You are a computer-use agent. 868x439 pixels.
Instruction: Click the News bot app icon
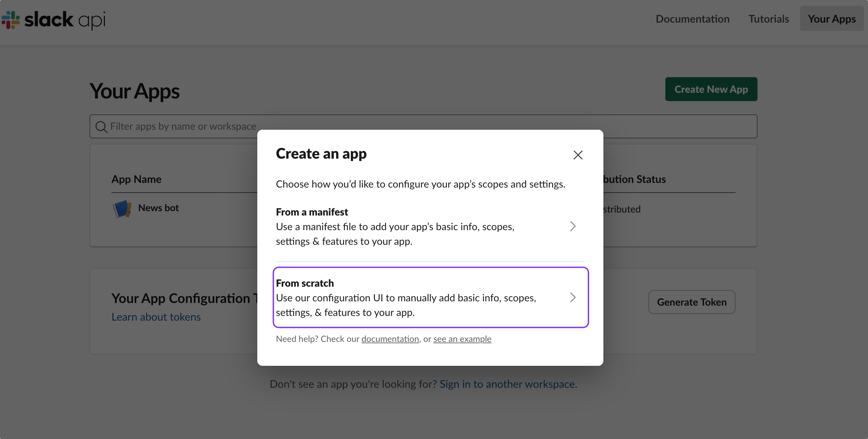pyautogui.click(x=121, y=209)
